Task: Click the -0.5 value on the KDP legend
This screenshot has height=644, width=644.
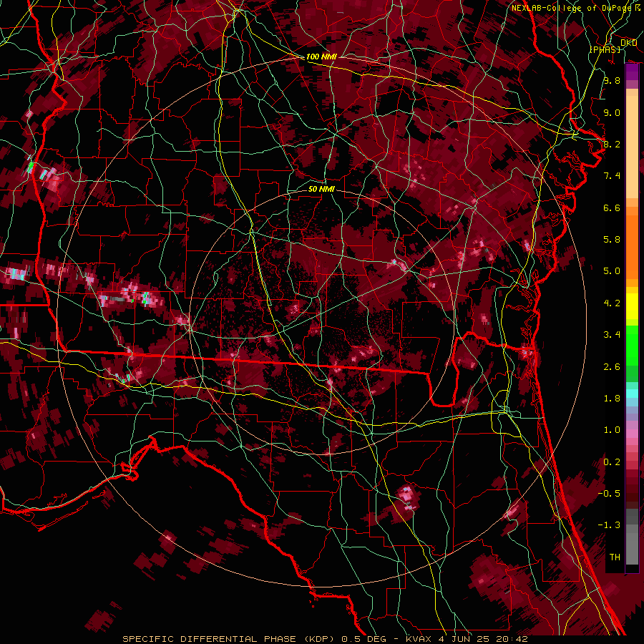Action: point(609,494)
